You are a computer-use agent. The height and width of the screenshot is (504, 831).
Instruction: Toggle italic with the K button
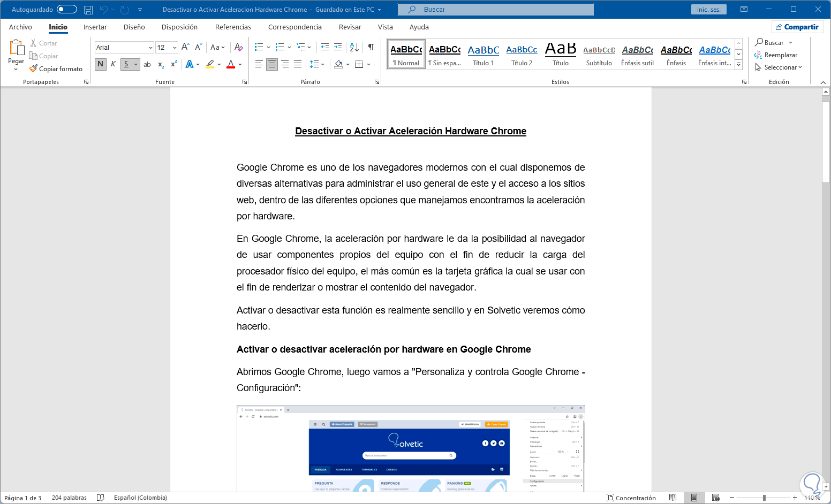click(x=113, y=64)
